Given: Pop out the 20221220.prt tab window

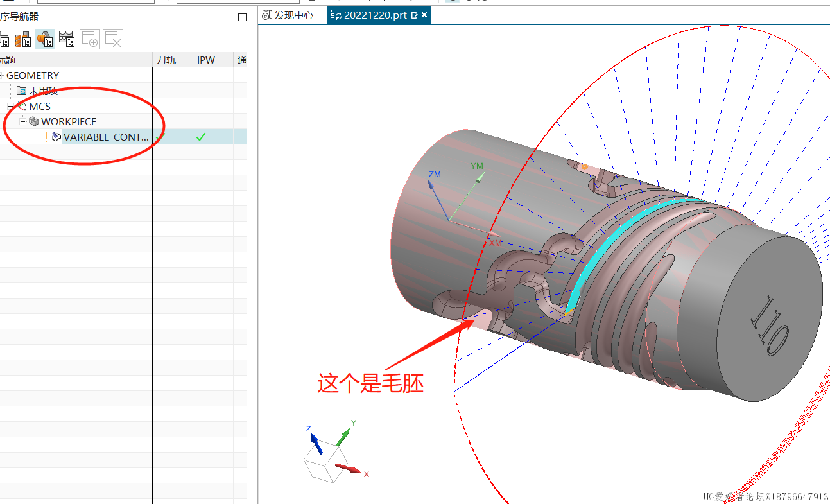Looking at the screenshot, I should [414, 15].
